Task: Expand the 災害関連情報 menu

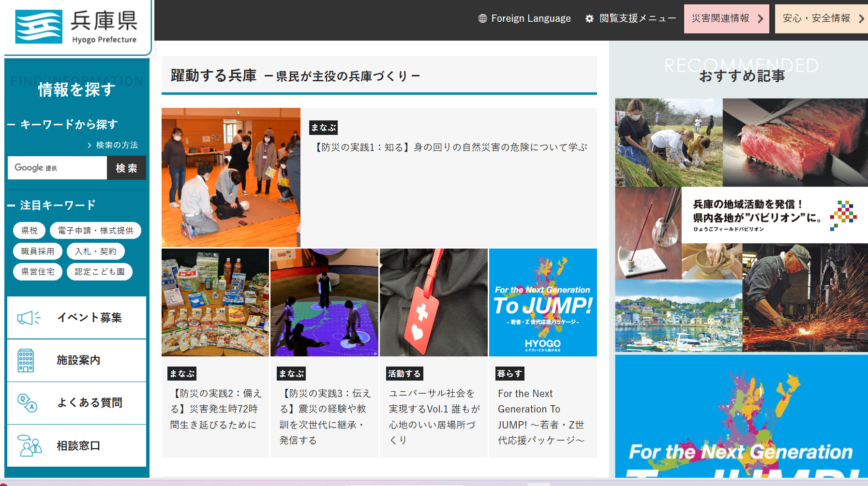Action: pos(726,18)
